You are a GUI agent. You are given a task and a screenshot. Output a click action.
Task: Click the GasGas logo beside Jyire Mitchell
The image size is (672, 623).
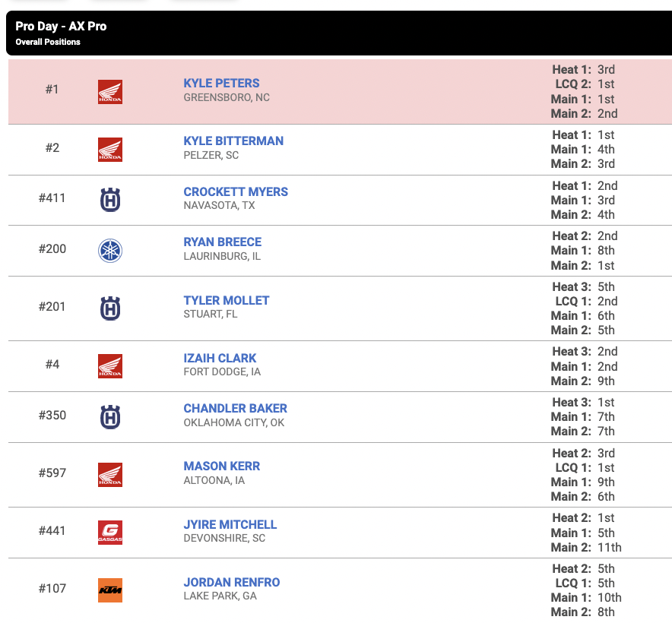click(x=110, y=533)
